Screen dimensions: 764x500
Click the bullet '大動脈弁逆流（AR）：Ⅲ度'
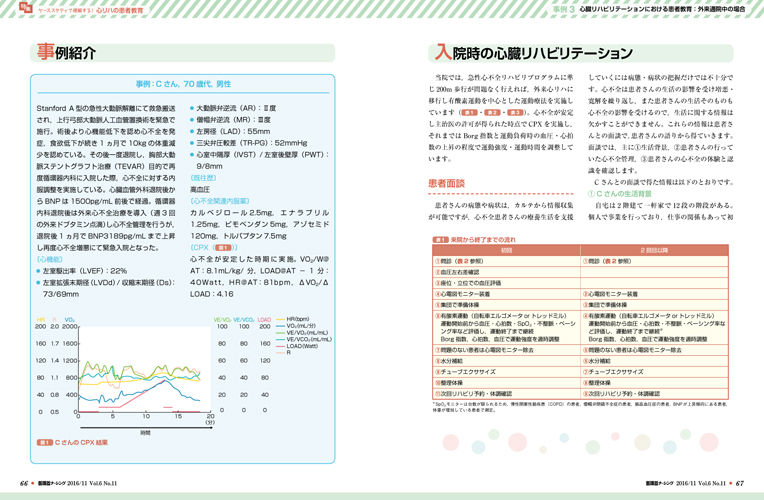[233, 108]
